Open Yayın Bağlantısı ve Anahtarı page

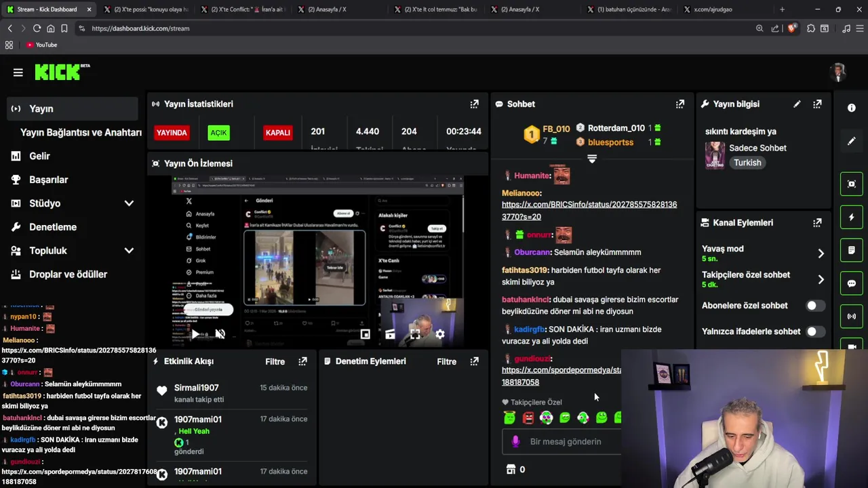coord(81,132)
